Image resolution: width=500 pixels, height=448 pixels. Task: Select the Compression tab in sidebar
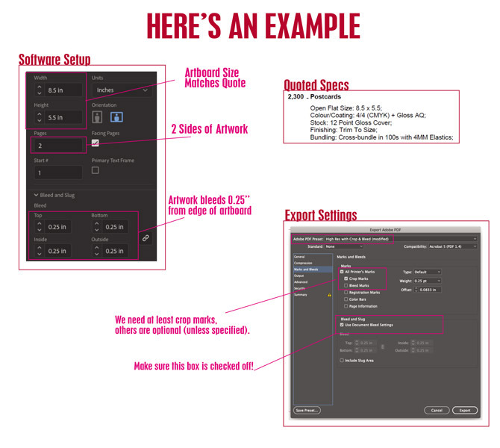coord(303,263)
